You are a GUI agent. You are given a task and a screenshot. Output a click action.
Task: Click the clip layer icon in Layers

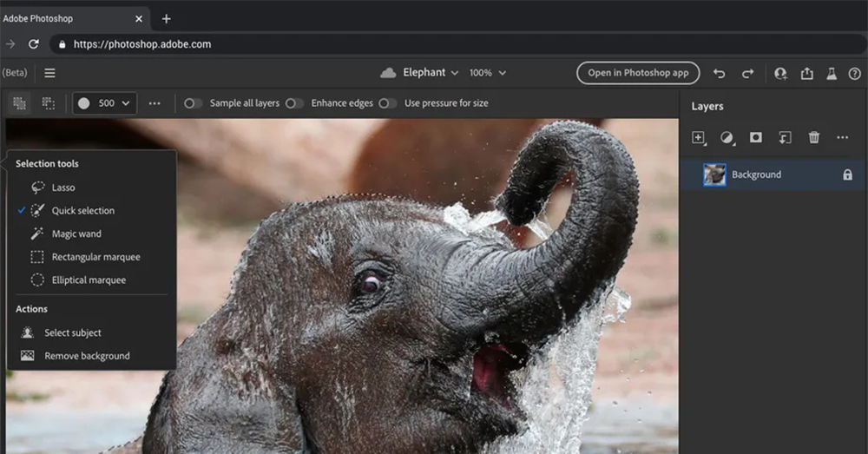785,138
